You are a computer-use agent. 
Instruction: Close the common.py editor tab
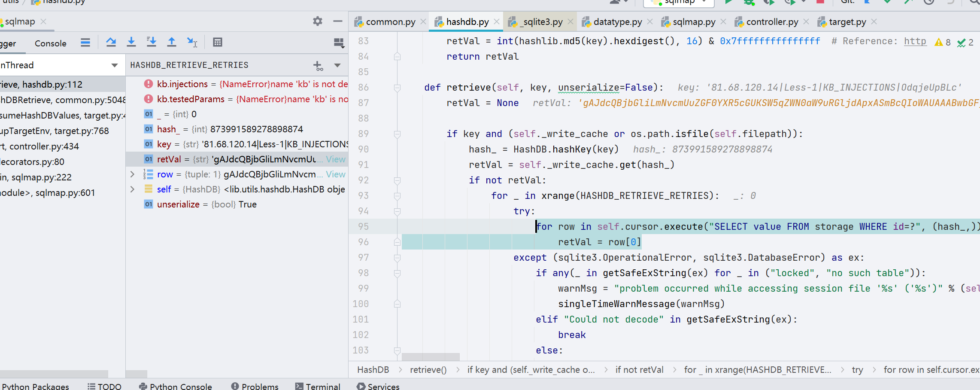point(423,21)
